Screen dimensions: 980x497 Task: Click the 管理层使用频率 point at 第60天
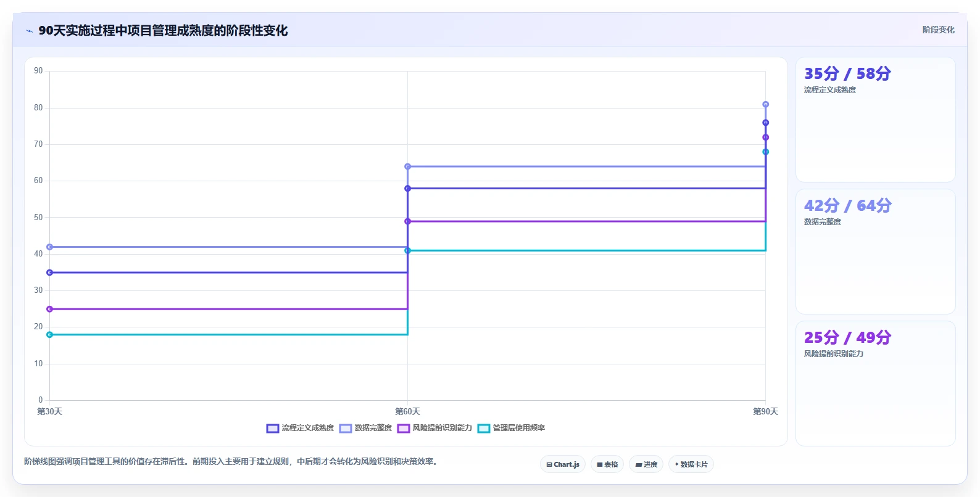[x=407, y=250]
